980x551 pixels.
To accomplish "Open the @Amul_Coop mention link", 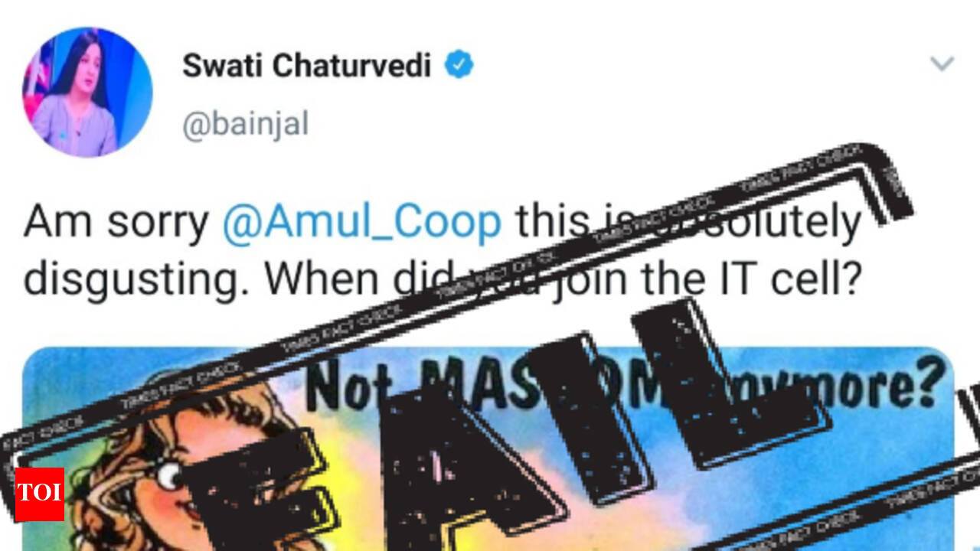I will 361,223.
